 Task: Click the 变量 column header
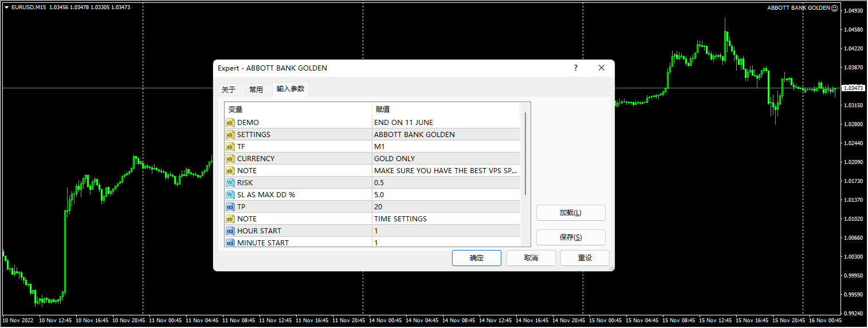(x=298, y=109)
